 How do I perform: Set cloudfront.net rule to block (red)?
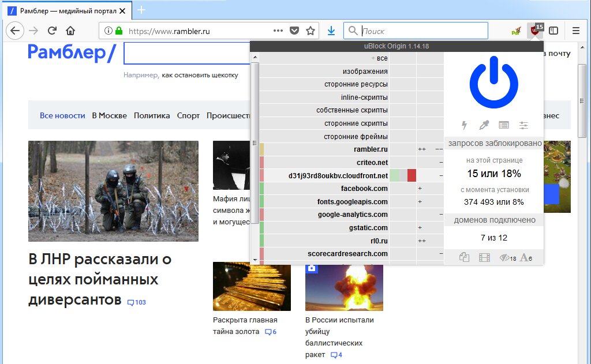[412, 175]
